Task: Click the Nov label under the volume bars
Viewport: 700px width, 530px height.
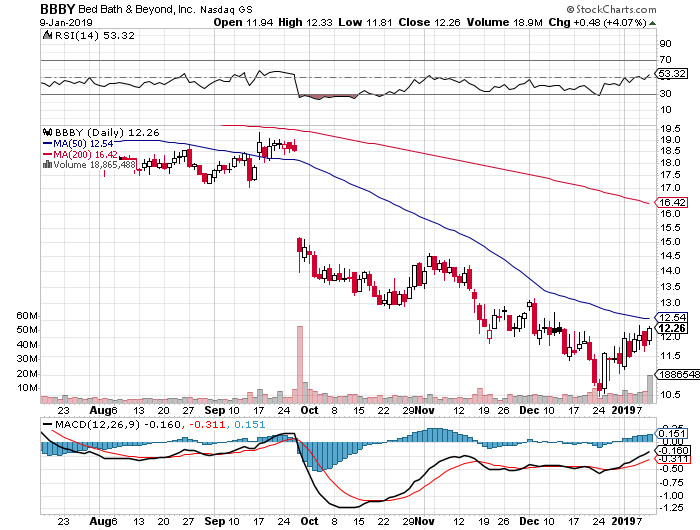Action: pyautogui.click(x=424, y=410)
